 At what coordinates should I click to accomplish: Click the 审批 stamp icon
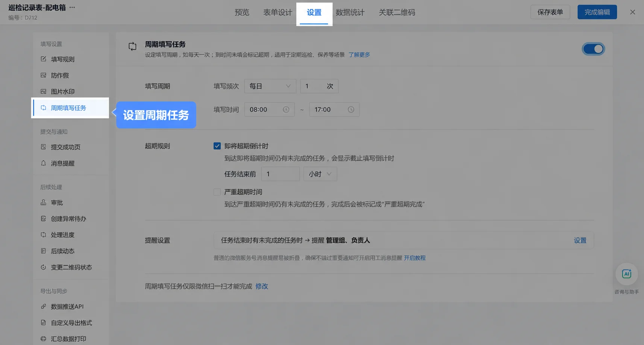click(x=43, y=202)
